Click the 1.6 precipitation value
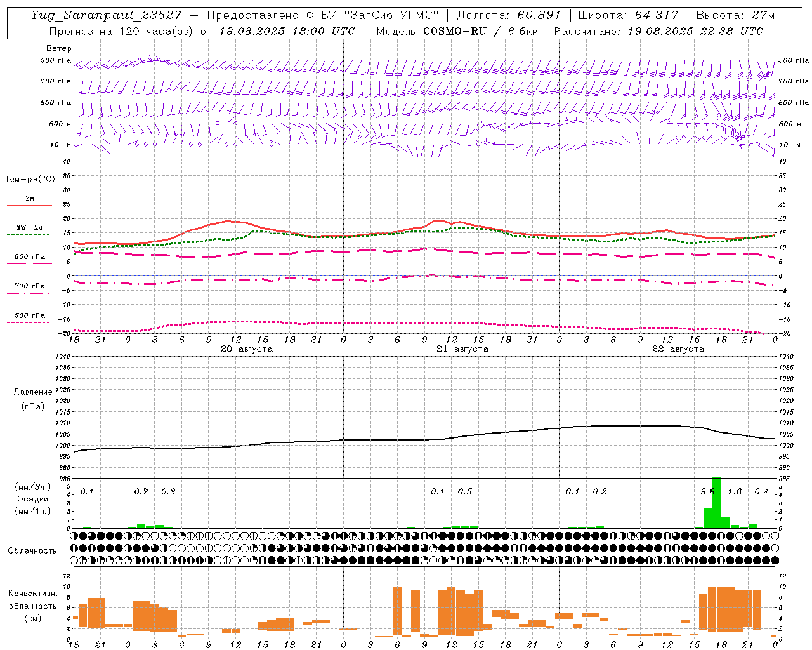This screenshot has height=650, width=812. click(x=735, y=492)
